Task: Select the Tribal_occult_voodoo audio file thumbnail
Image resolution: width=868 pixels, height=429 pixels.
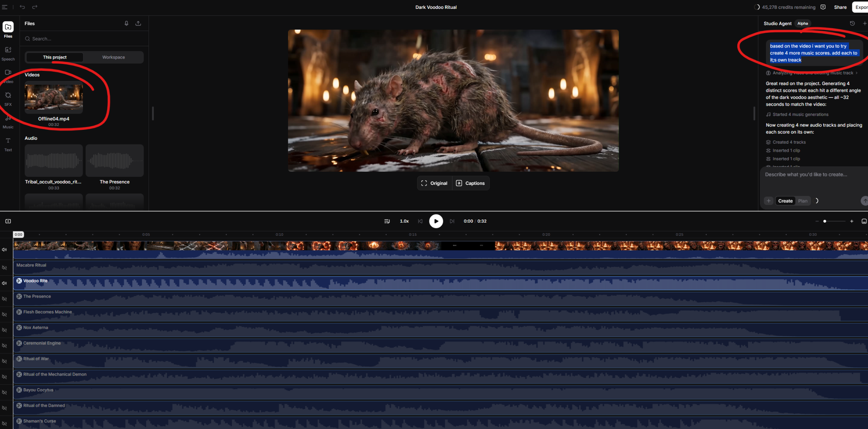Action: (54, 161)
